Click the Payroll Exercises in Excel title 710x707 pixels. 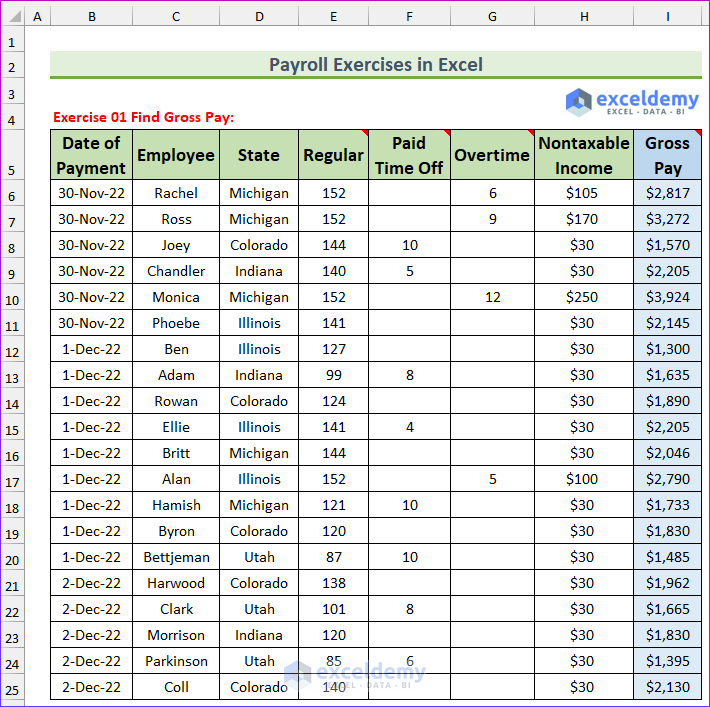tap(376, 65)
